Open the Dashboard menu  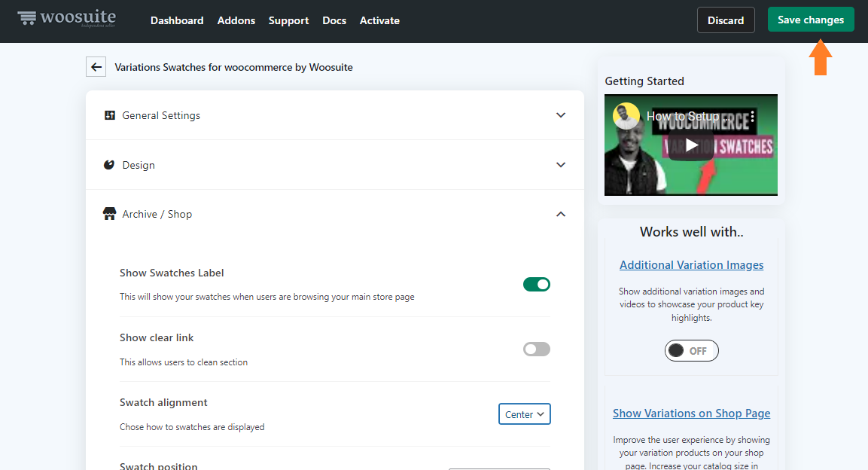177,20
